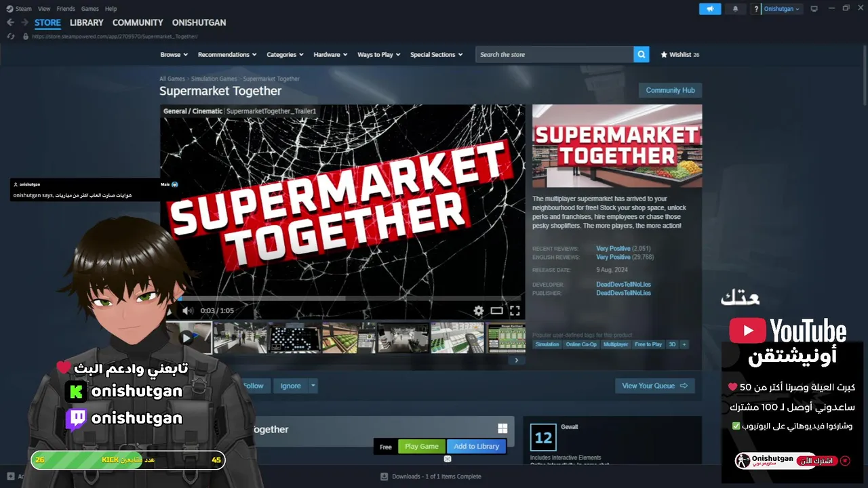The image size is (868, 488).
Task: Open the Friends menu
Action: tap(66, 9)
